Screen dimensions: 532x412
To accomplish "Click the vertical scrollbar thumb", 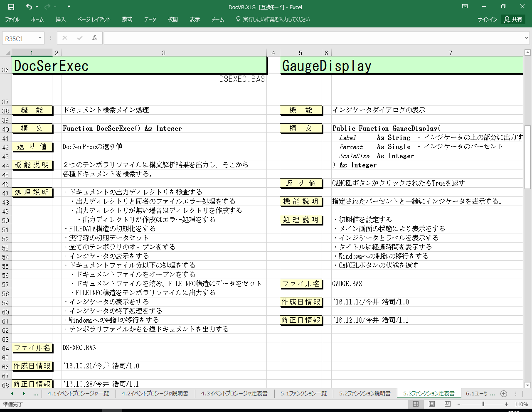I will (527, 157).
